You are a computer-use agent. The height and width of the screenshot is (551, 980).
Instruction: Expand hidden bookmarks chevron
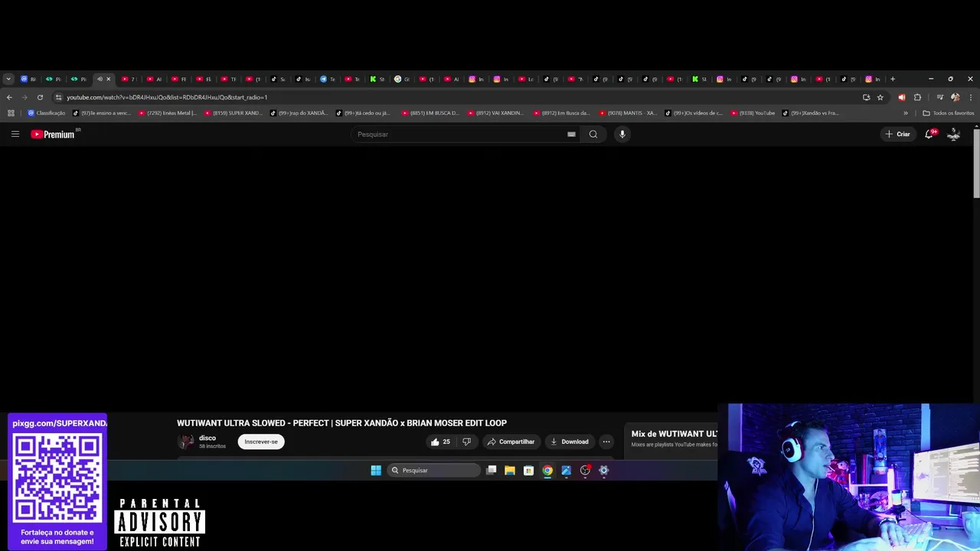pyautogui.click(x=906, y=113)
